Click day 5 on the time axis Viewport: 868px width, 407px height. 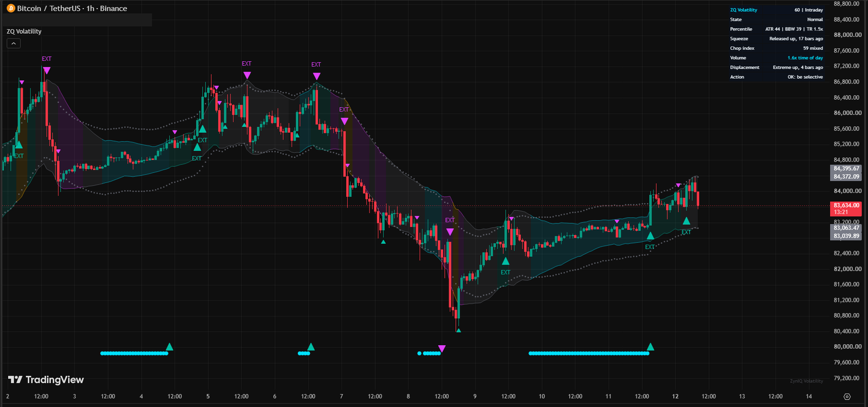pyautogui.click(x=208, y=397)
